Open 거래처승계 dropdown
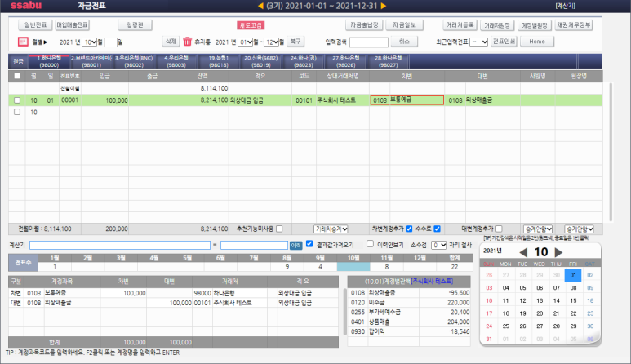The height and width of the screenshot is (364, 631). coord(331,229)
